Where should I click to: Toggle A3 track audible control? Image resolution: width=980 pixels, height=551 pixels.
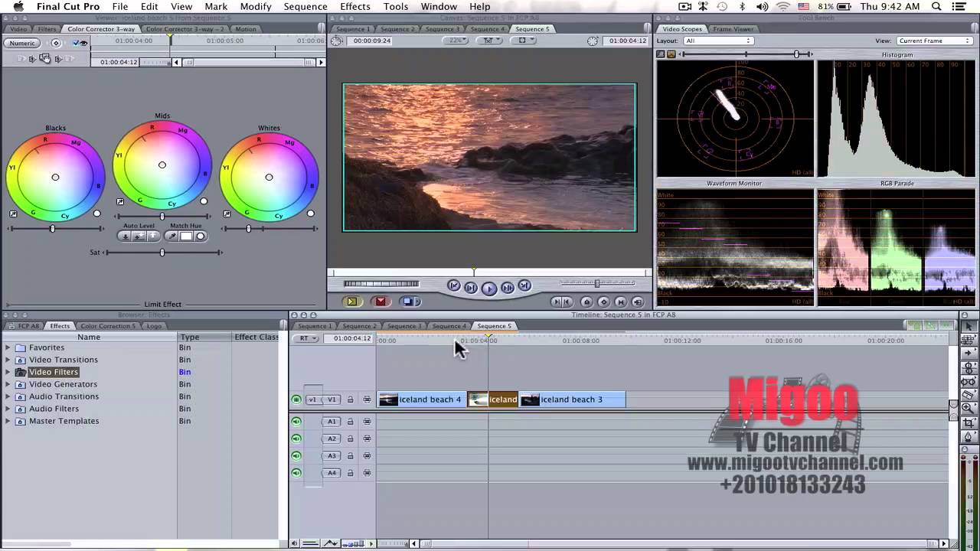pos(296,455)
